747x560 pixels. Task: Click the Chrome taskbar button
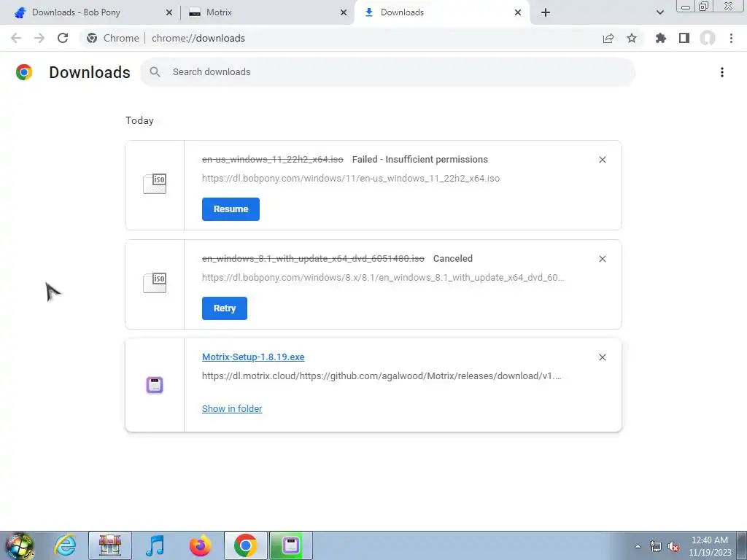245,545
